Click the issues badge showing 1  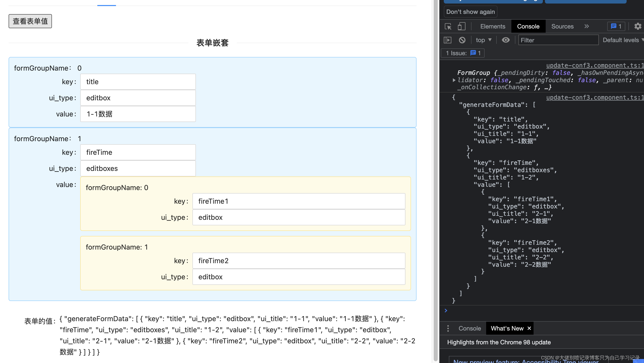pyautogui.click(x=616, y=26)
